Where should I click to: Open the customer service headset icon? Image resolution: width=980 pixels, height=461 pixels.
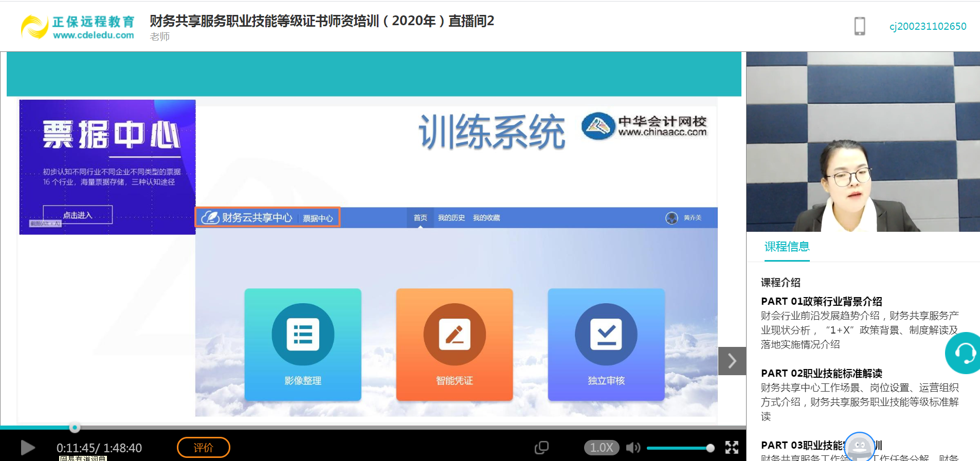click(x=964, y=353)
